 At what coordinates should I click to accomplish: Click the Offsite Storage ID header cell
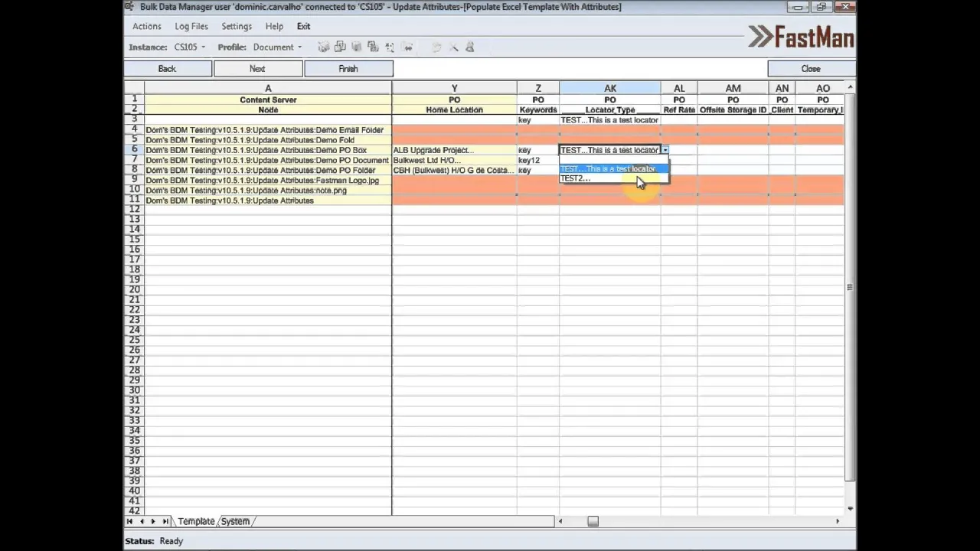(733, 110)
